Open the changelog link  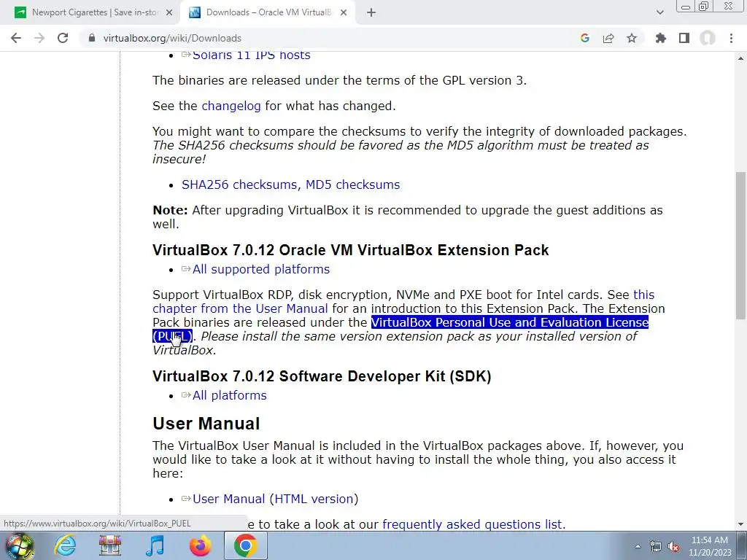coord(231,106)
